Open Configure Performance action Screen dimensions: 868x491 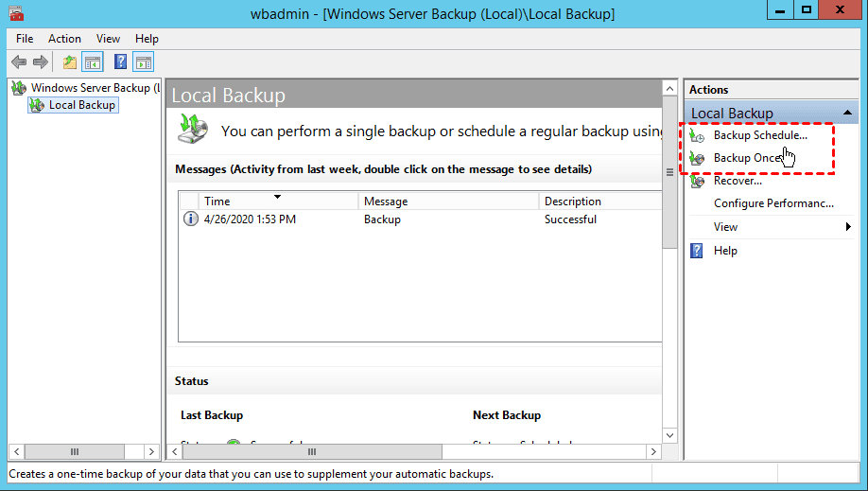(x=773, y=203)
